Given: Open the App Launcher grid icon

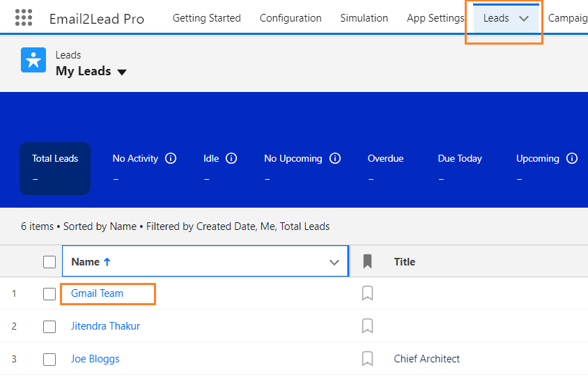Looking at the screenshot, I should (x=24, y=18).
